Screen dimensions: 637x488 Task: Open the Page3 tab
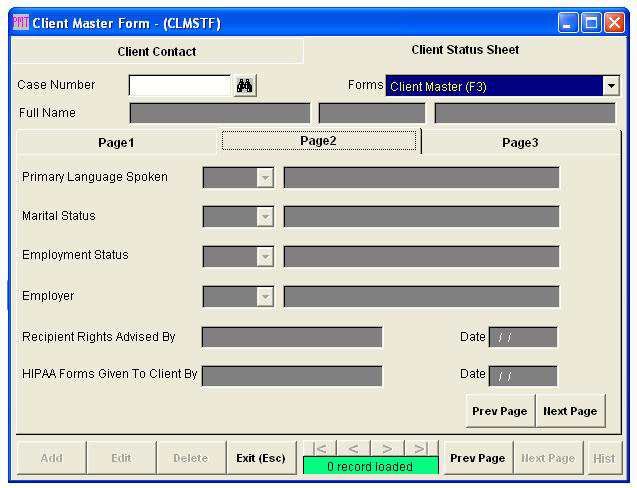519,143
